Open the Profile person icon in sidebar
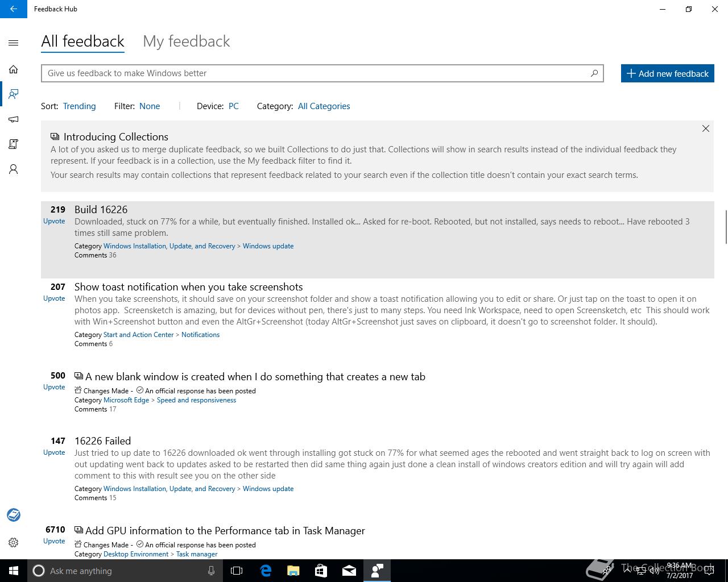 tap(14, 169)
